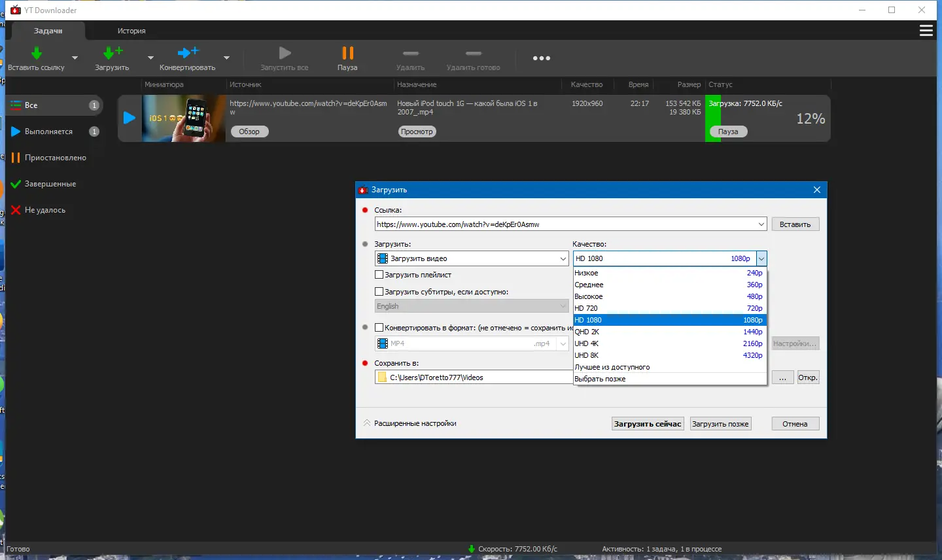
Task: Click the Start all play icon
Action: (285, 53)
